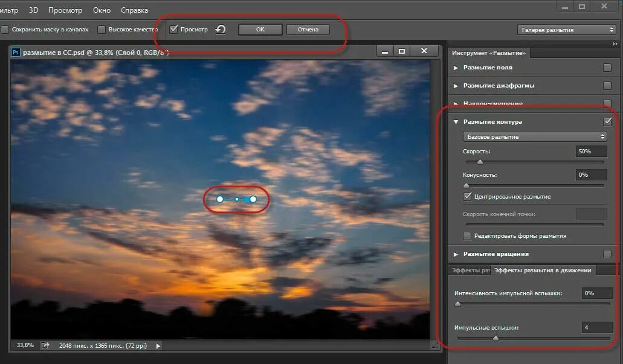Click the Скорость value field 50%
This screenshot has height=364, width=623.
point(591,152)
